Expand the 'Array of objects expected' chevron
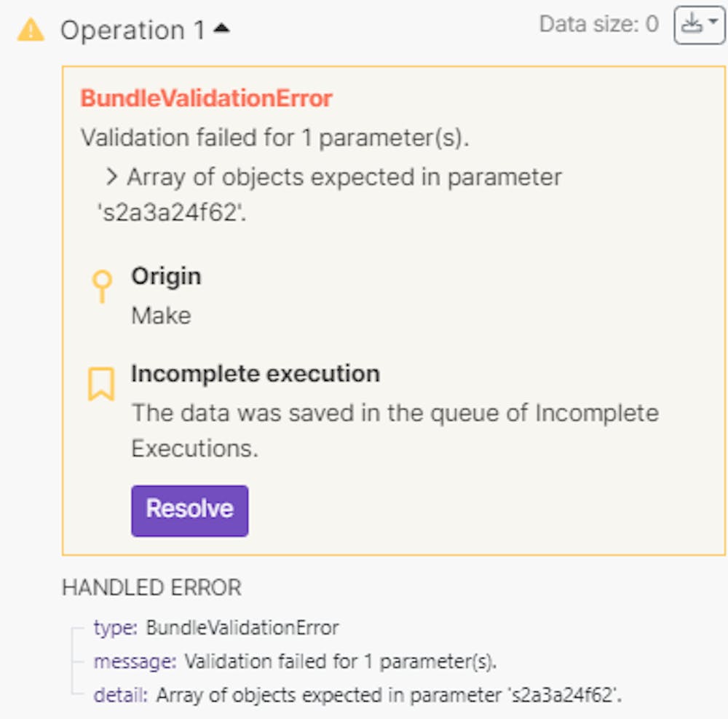The width and height of the screenshot is (728, 719). point(111,177)
